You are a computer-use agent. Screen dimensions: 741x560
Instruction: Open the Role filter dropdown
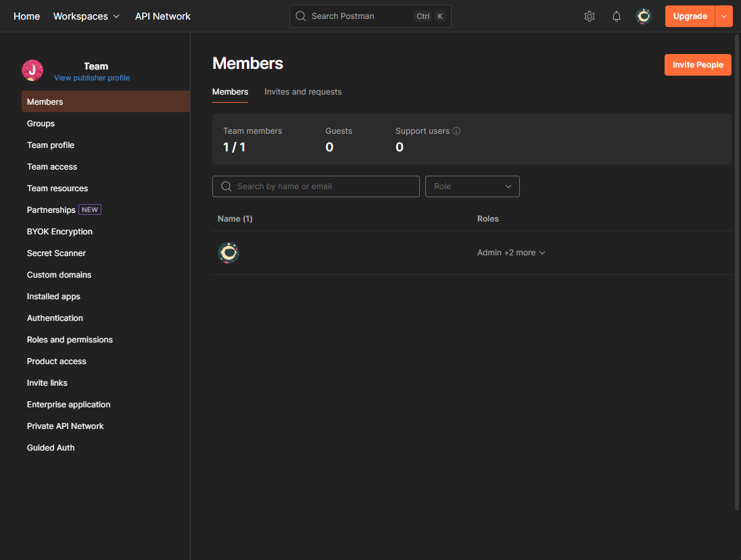coord(472,186)
